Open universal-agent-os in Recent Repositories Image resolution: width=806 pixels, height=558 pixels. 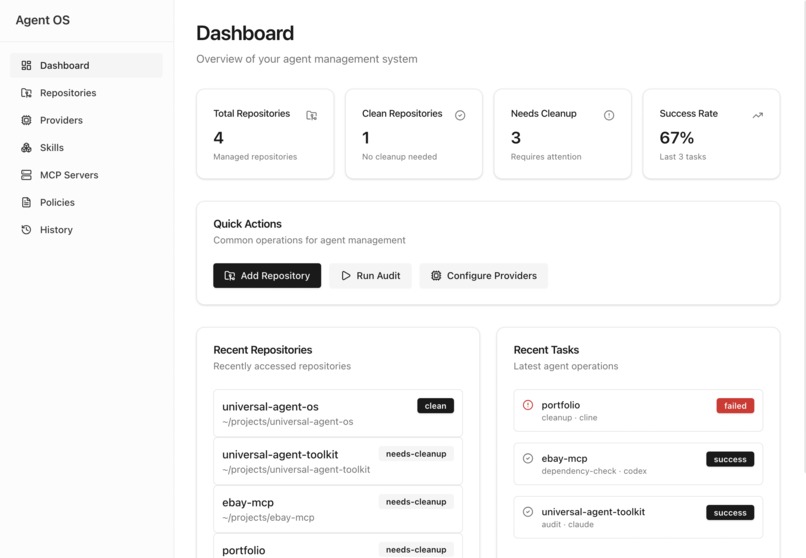[338, 413]
